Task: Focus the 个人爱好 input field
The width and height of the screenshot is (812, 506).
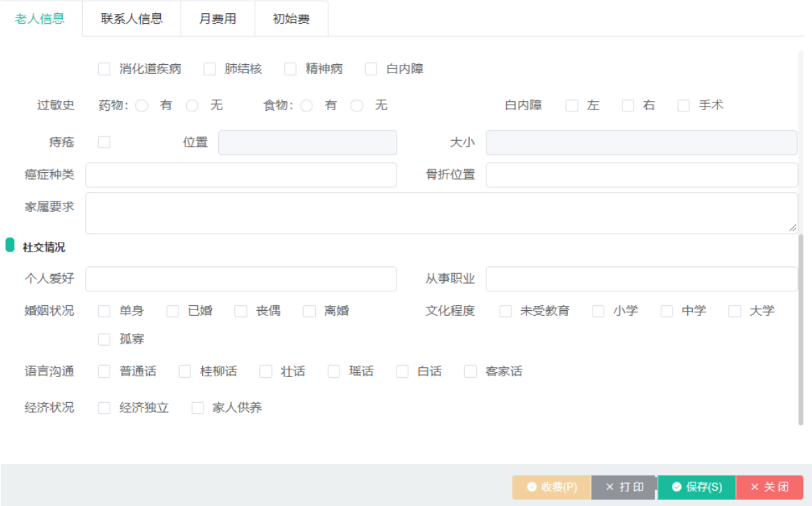Action: (x=241, y=279)
